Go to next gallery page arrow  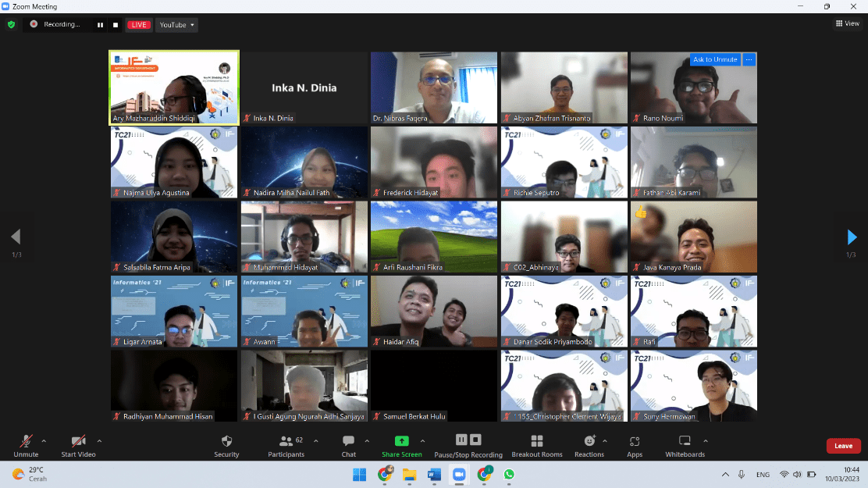[852, 237]
